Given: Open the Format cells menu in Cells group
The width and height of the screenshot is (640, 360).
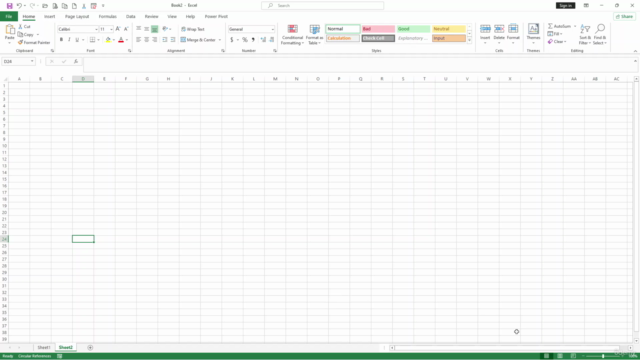Looking at the screenshot, I should (513, 34).
